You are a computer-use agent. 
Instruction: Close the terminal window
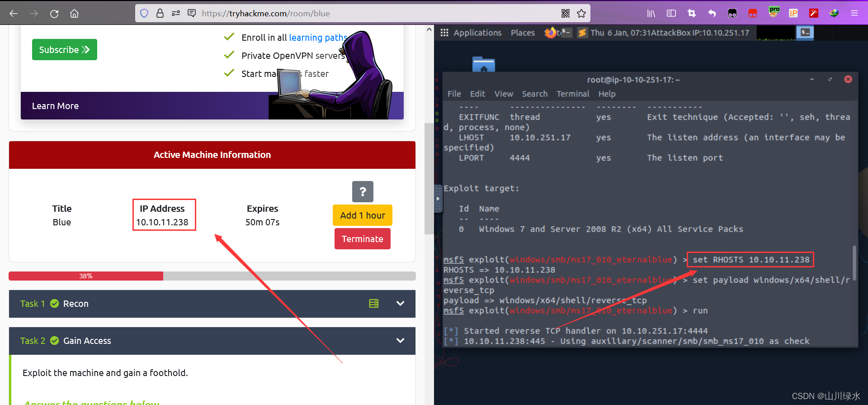pos(848,79)
